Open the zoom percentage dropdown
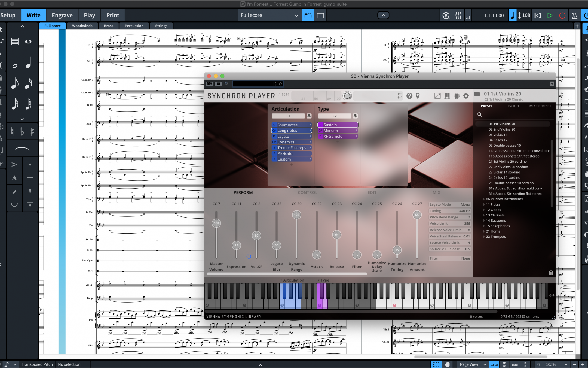Image resolution: width=588 pixels, height=368 pixels. tap(556, 364)
